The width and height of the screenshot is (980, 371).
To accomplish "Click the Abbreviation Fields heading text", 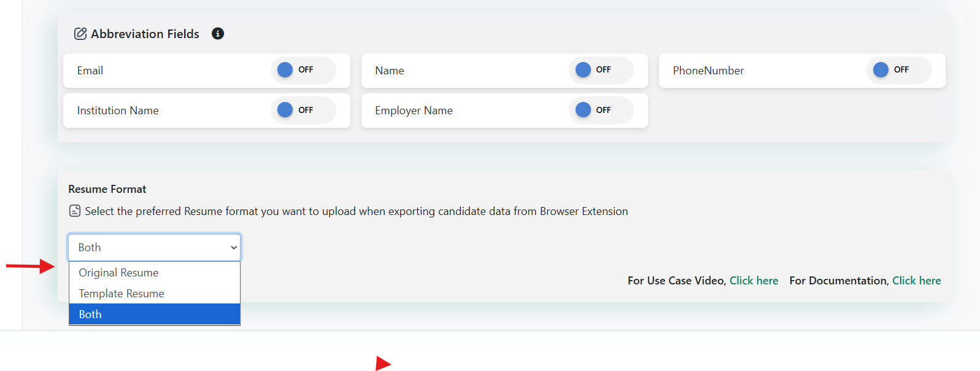I will click(x=145, y=34).
